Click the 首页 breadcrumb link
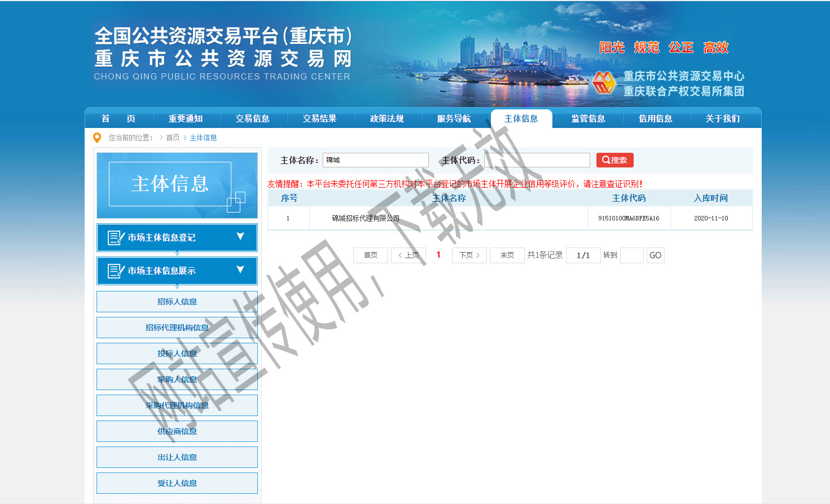Viewport: 830px width, 504px height. click(173, 138)
